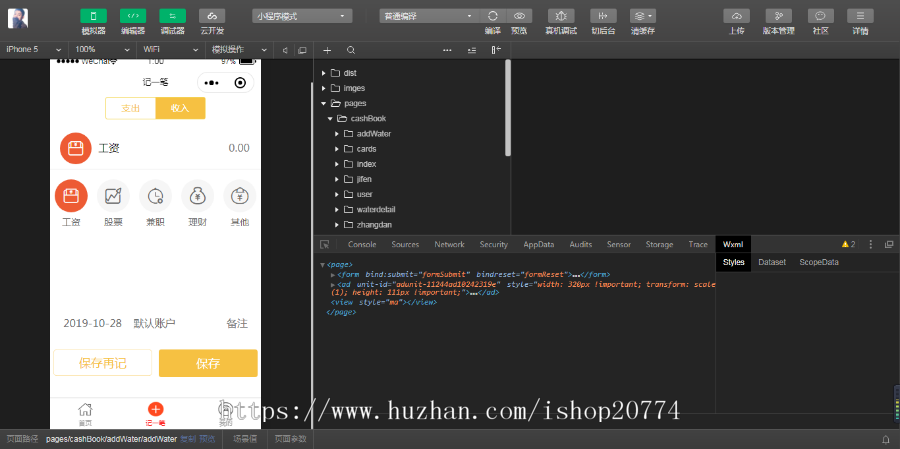Switch to the Console tab
This screenshot has height=449, width=900.
pos(361,244)
